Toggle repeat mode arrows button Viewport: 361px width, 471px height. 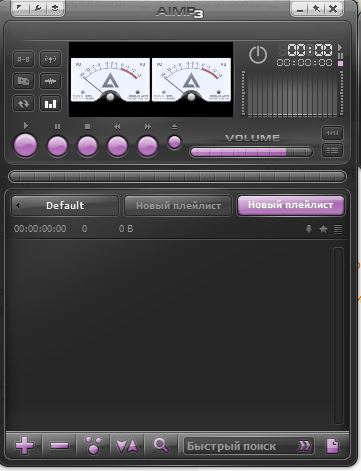[x=23, y=104]
